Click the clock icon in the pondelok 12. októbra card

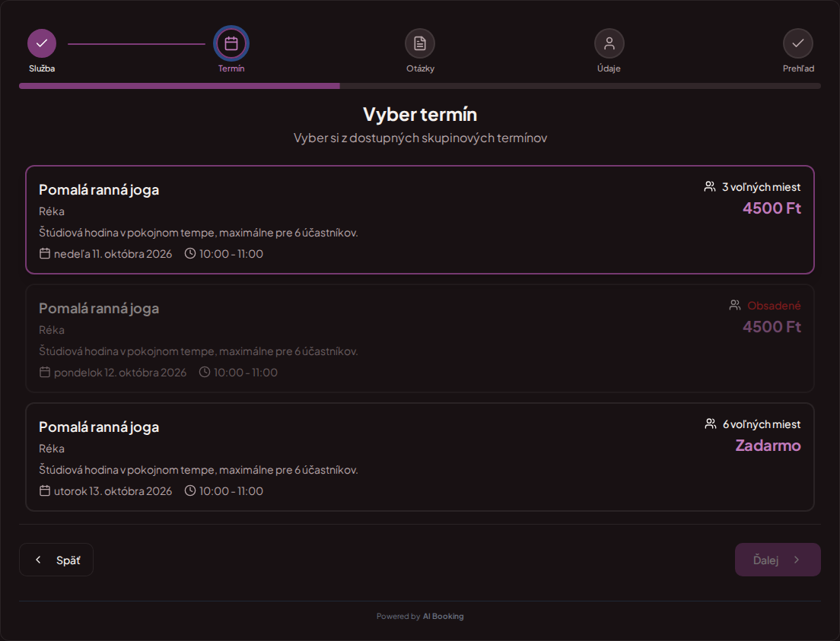click(x=205, y=372)
